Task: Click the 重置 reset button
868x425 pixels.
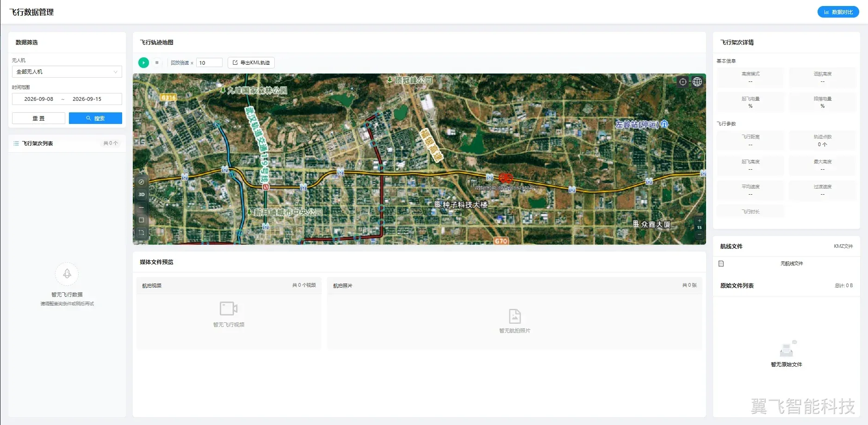Action: 38,118
